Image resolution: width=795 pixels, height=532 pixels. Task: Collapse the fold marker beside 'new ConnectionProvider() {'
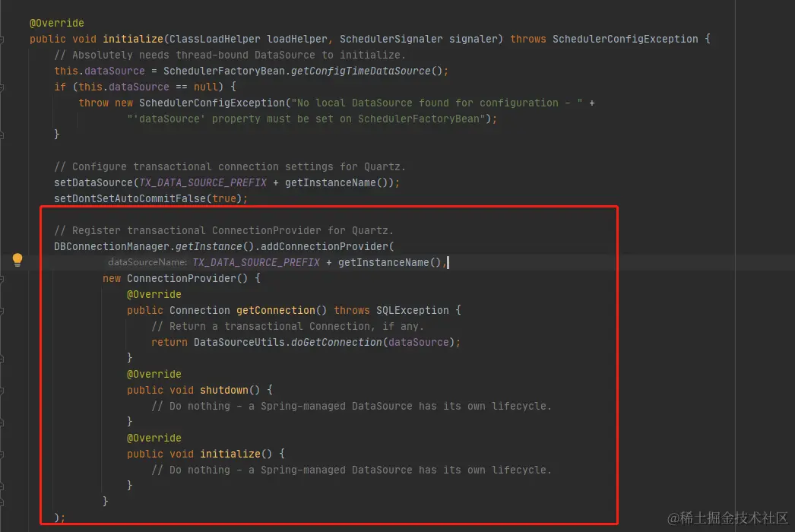pyautogui.click(x=2, y=279)
